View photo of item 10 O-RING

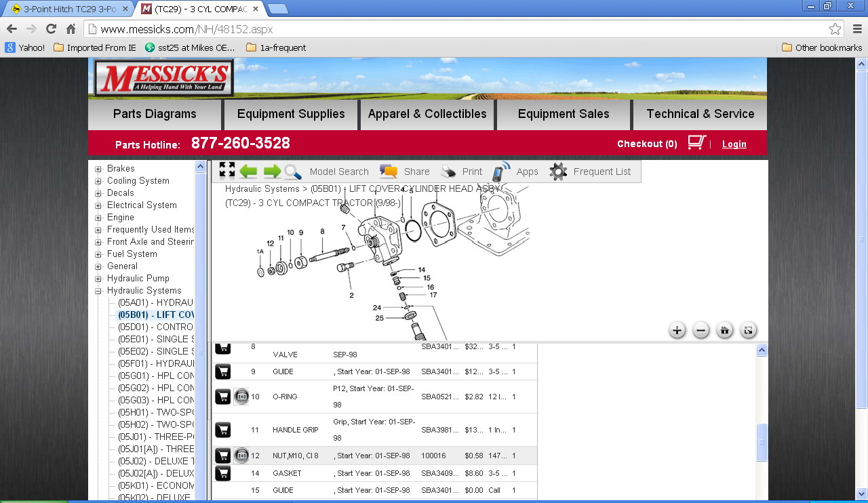coord(241,397)
